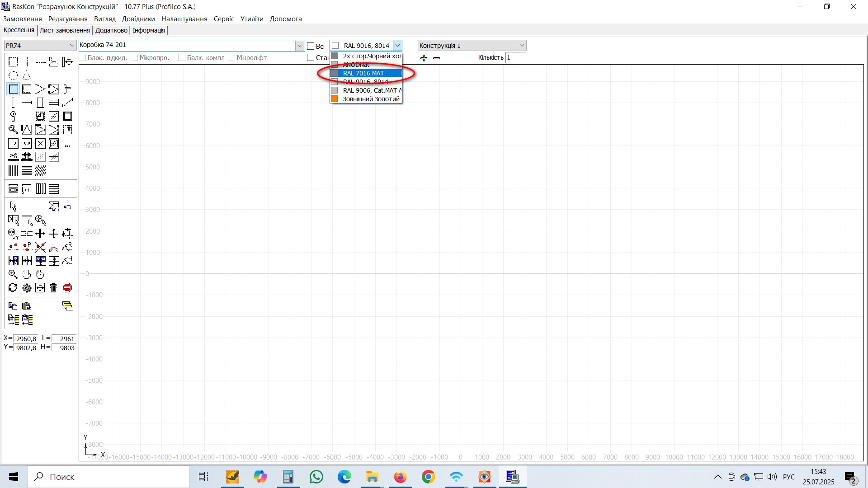
Task: Click the undo arrow icon
Action: tap(67, 206)
